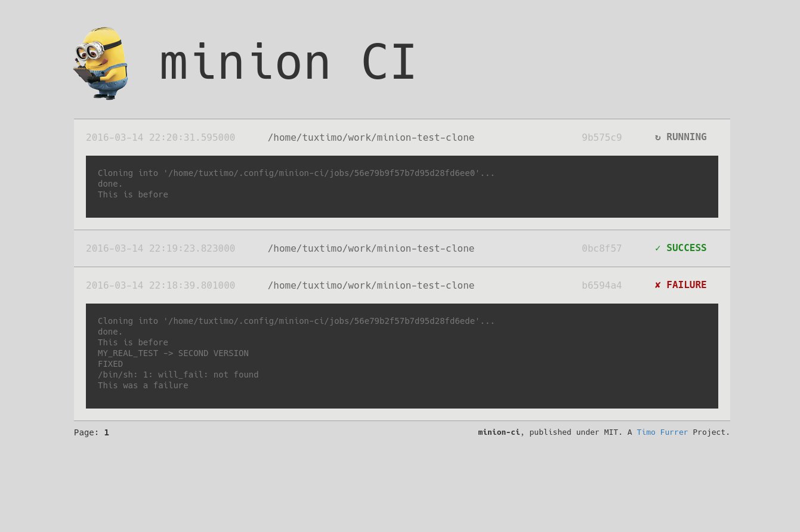Click 'Cloning into' line mentioning job 56e79b9f57b7d95d28fd6ee0
The image size is (800, 532).
pyautogui.click(x=296, y=173)
